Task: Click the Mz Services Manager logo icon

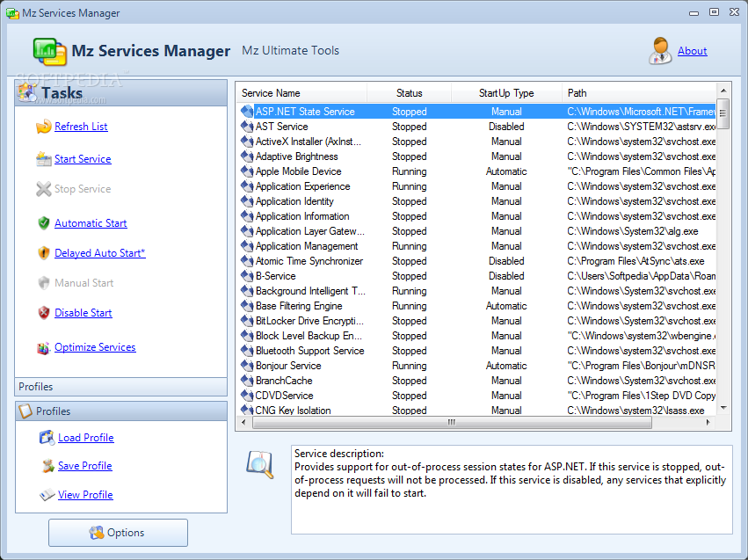Action: (49, 52)
